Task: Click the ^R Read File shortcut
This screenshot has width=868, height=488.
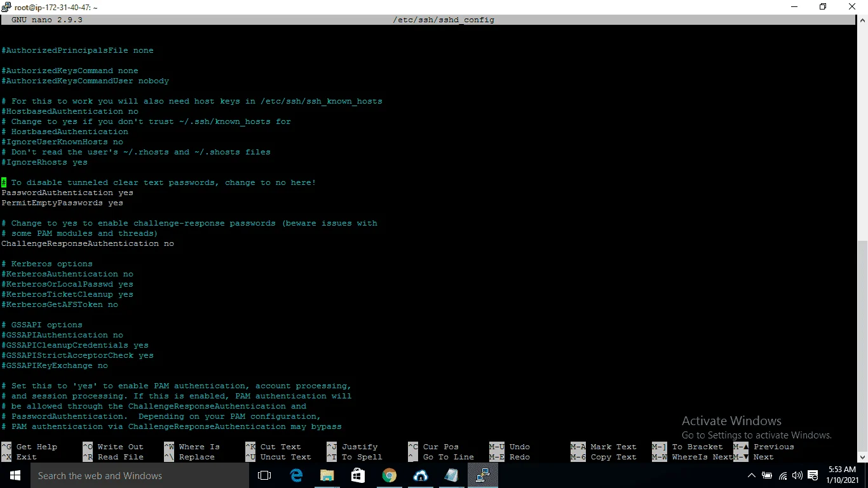Action: point(113,457)
